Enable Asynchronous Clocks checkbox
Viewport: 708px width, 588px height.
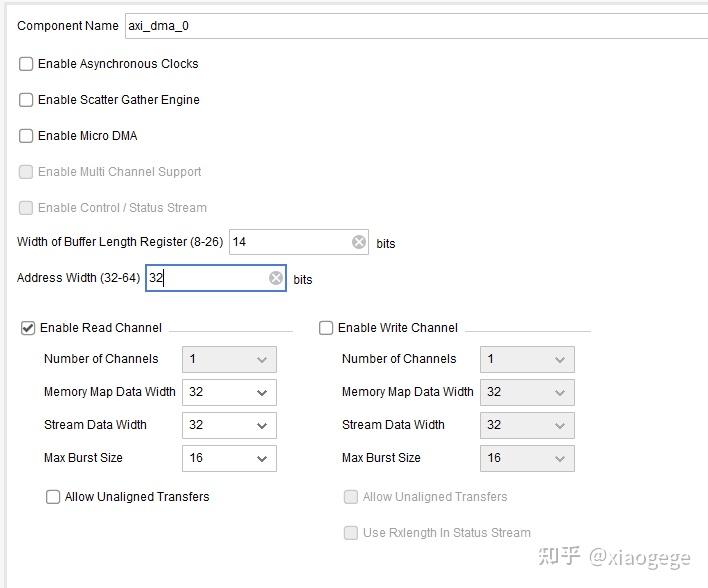click(x=26, y=64)
